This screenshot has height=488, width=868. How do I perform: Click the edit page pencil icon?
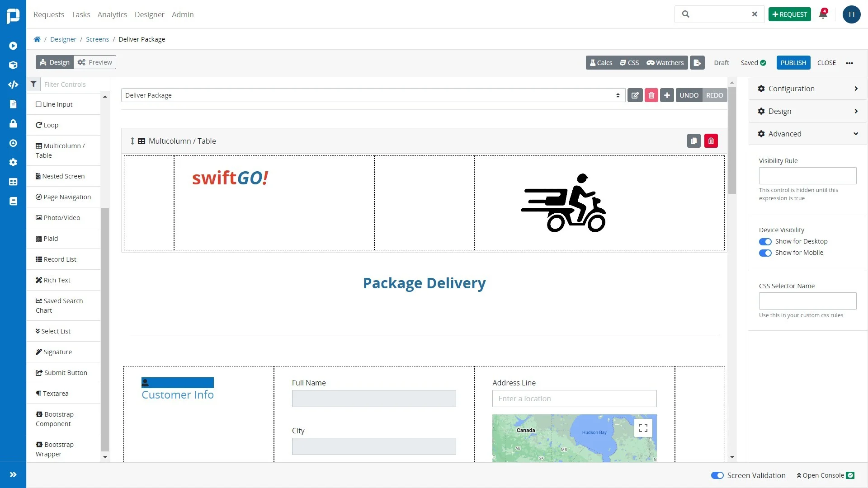click(635, 95)
